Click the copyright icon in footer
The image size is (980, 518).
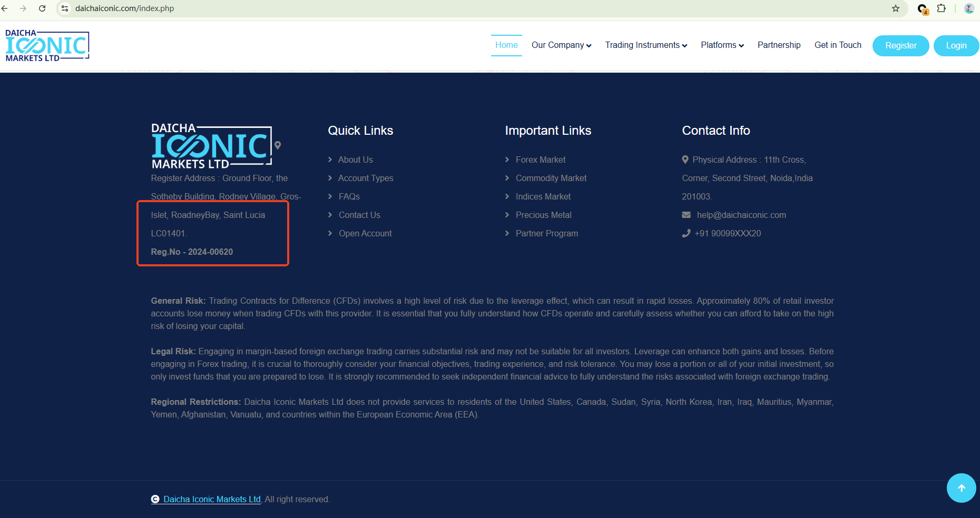coord(155,499)
